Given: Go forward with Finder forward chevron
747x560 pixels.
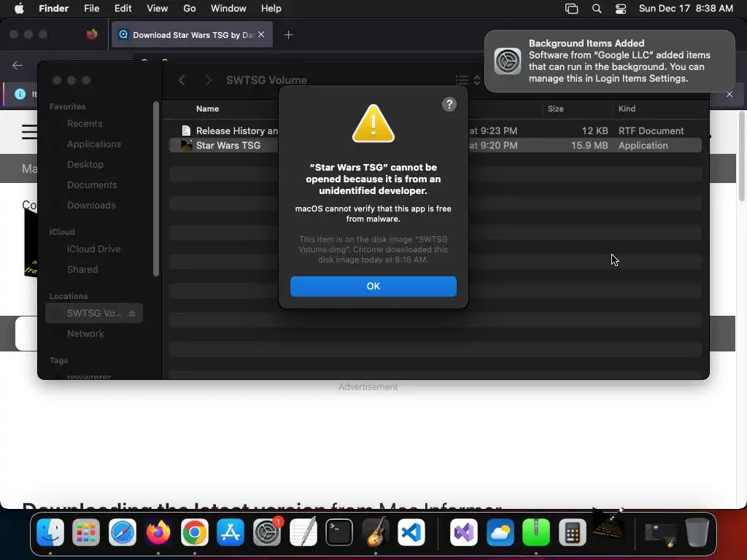Looking at the screenshot, I should tap(208, 80).
